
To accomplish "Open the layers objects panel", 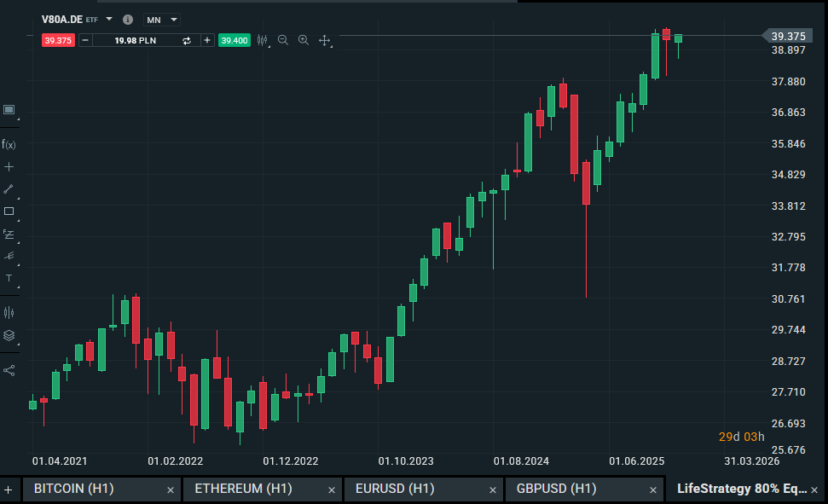I will [9, 335].
